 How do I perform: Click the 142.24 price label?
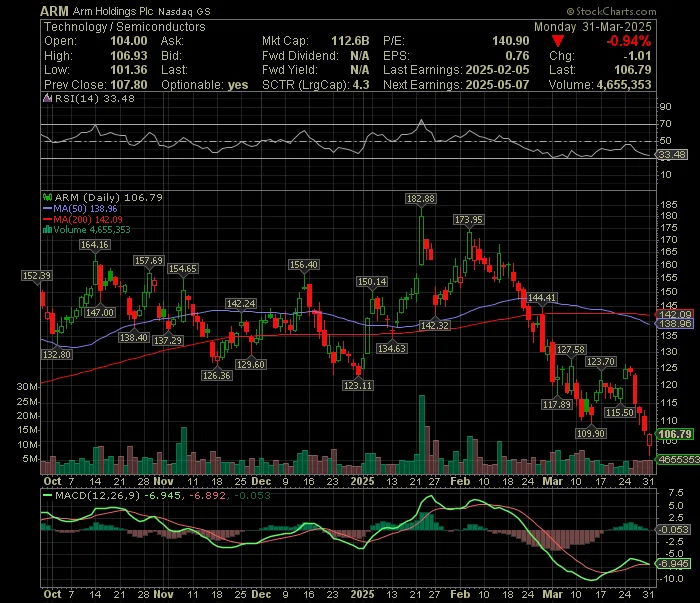(241, 304)
